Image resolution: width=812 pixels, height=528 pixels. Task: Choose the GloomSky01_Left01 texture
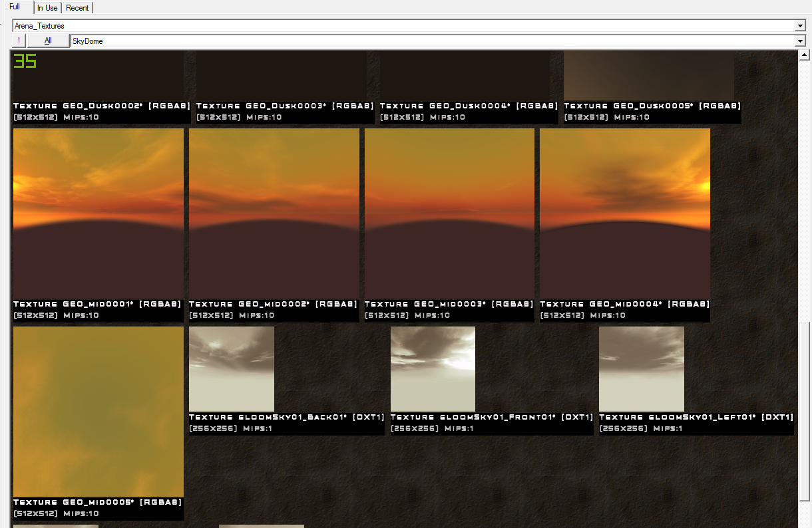pyautogui.click(x=641, y=369)
